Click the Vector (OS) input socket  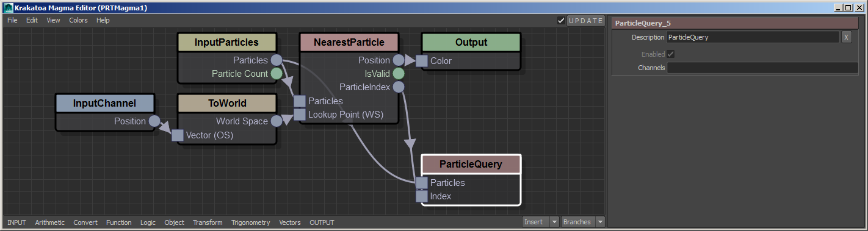point(178,135)
